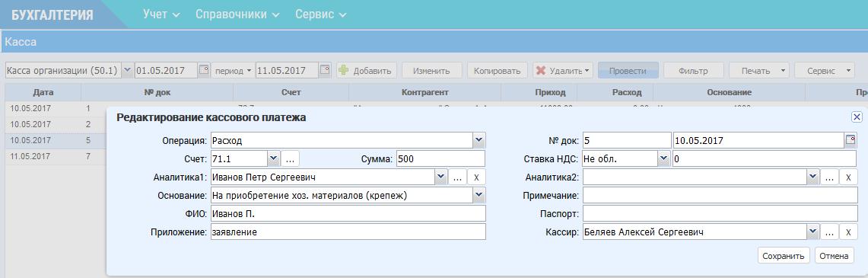Select the 10.05.2017 row with document 5
This screenshot has width=868, height=278.
tap(56, 141)
